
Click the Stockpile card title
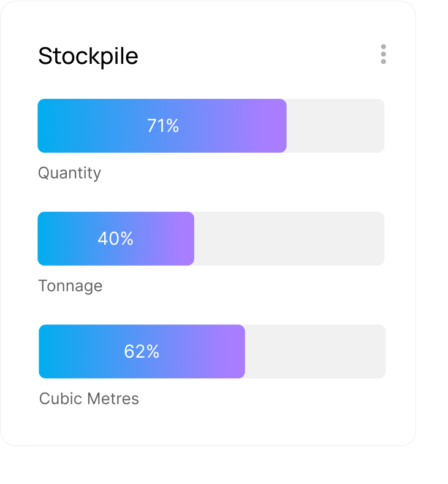click(88, 56)
